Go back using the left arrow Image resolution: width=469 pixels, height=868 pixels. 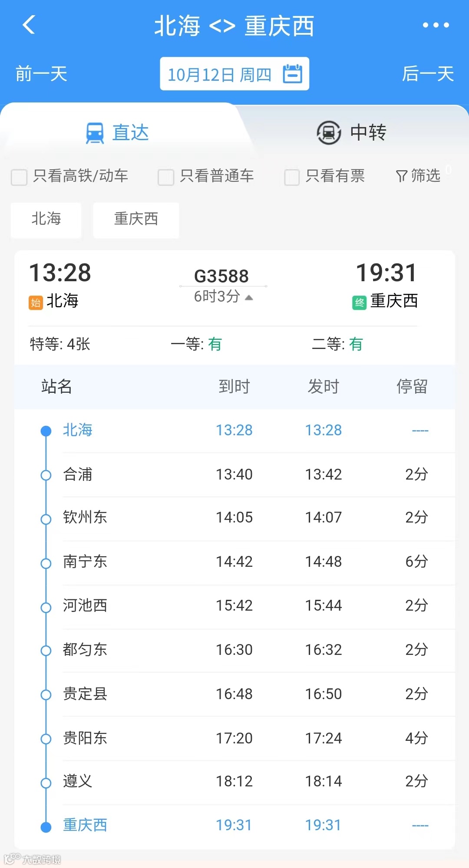coord(29,25)
